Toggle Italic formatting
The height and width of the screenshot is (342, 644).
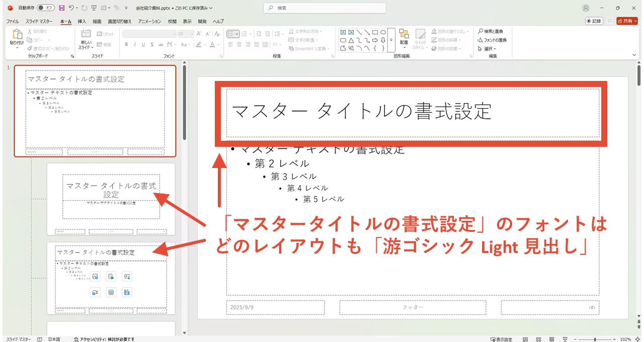[135, 44]
